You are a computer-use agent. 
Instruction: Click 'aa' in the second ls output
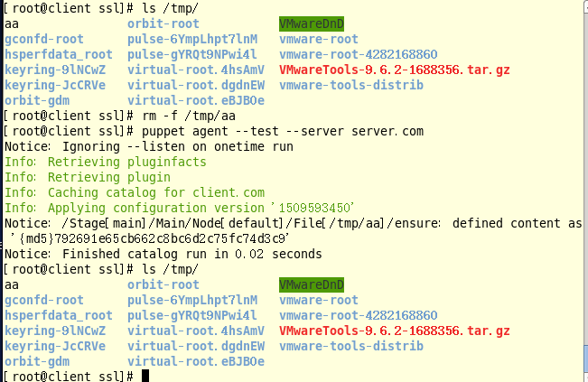tap(12, 284)
